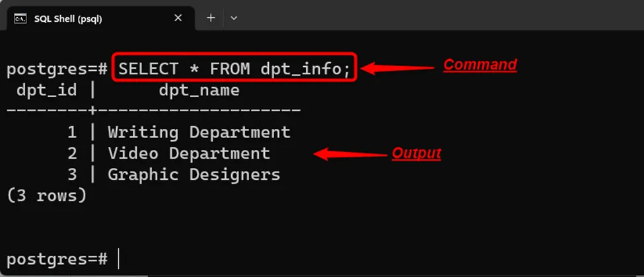Click the dpt_id column header
The height and width of the screenshot is (277, 644).
47,90
